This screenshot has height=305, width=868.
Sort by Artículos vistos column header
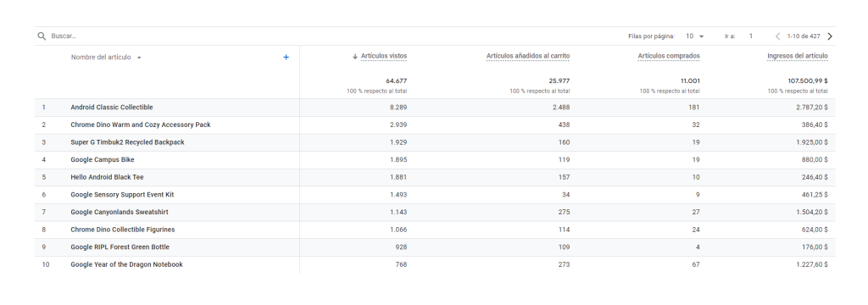(384, 56)
